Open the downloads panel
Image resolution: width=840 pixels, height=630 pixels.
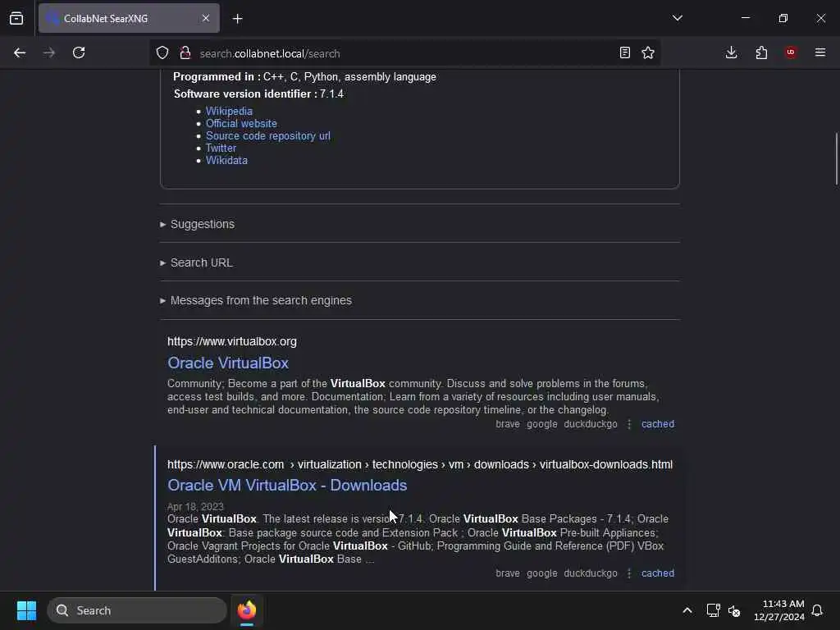click(x=731, y=53)
